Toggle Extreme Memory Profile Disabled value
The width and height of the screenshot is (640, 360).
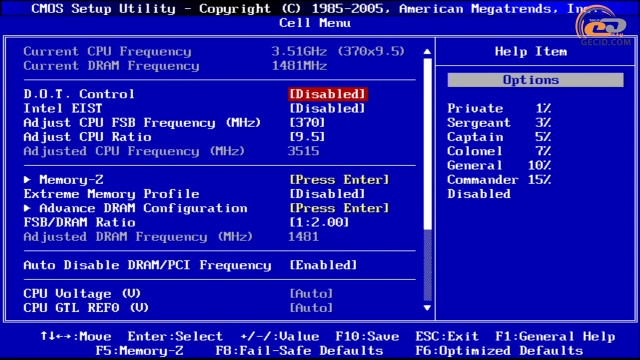(x=327, y=194)
